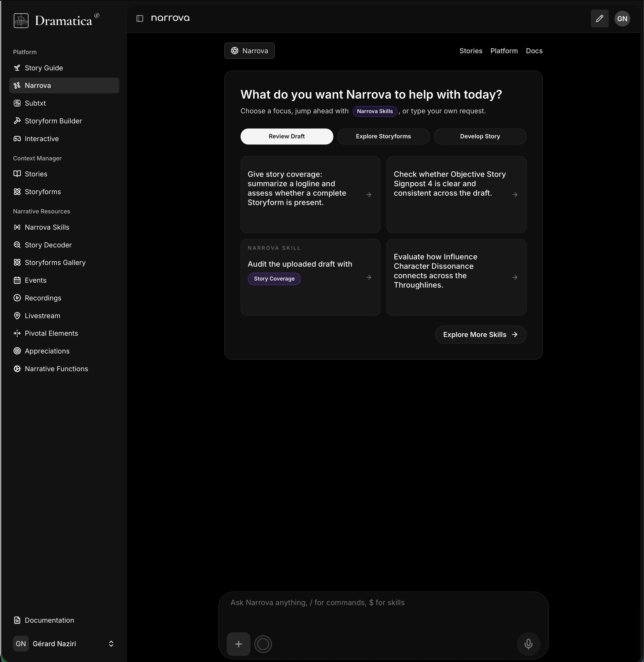Open Subtxt from the sidebar

35,103
